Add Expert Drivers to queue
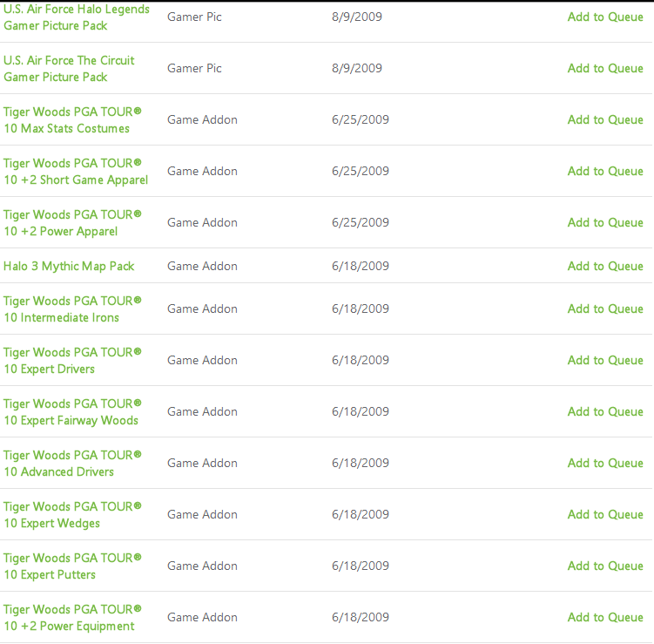Viewport: 654px width, 644px height. (x=605, y=360)
